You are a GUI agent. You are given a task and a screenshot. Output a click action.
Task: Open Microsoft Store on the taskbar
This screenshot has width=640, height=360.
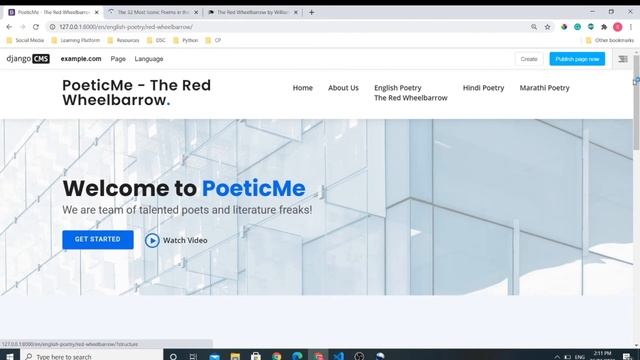[256, 356]
